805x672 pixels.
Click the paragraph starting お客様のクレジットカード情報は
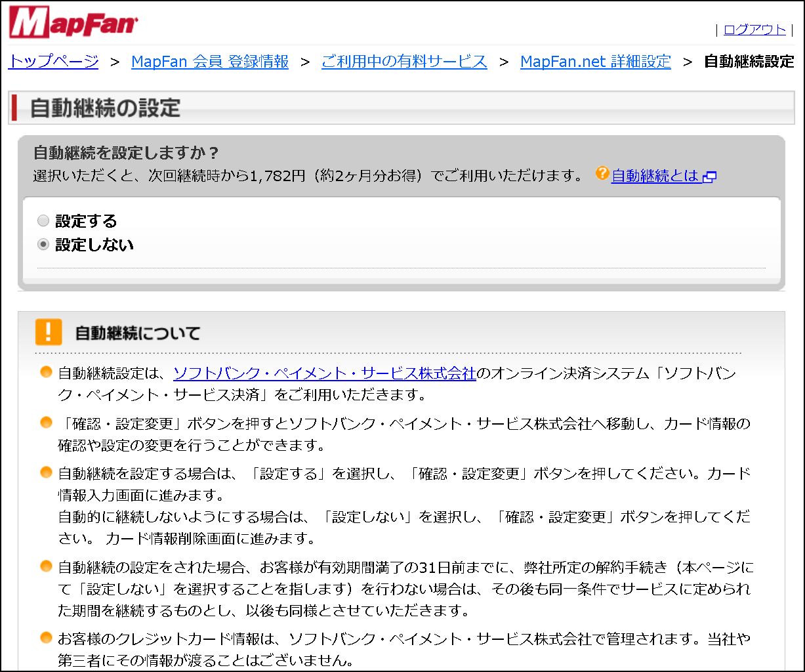point(404,648)
